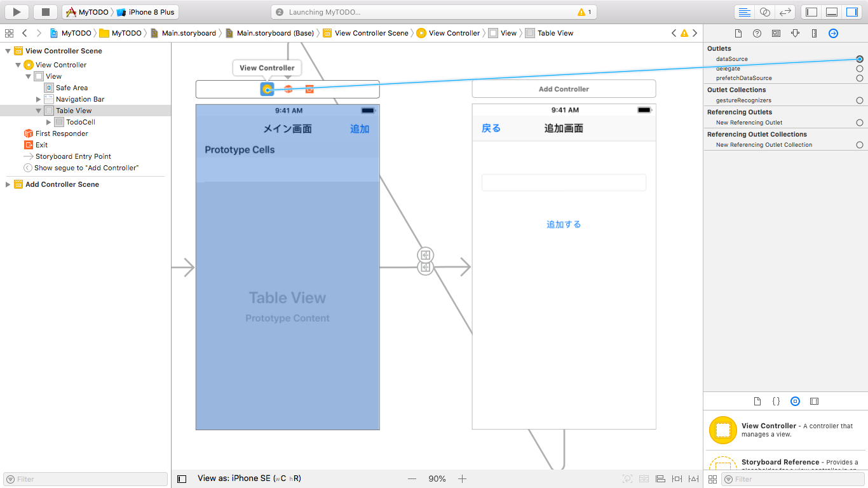Select the File inspector icon
Viewport: 868px width, 488px height.
point(737,33)
